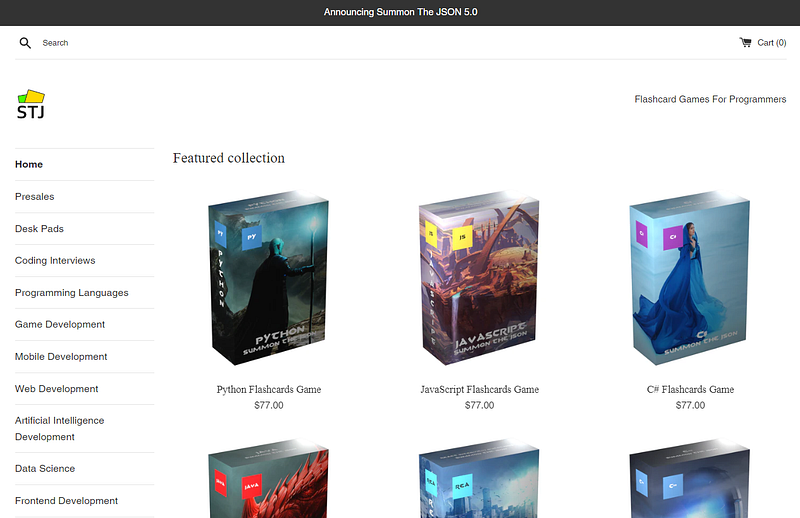Open the Cart (0) link
The height and width of the screenshot is (518, 800).
[x=763, y=42]
